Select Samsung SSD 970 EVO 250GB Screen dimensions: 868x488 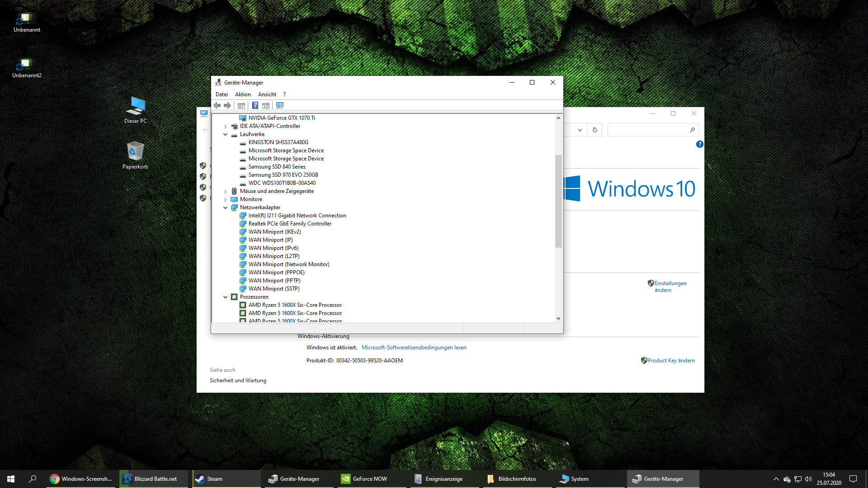(x=283, y=175)
